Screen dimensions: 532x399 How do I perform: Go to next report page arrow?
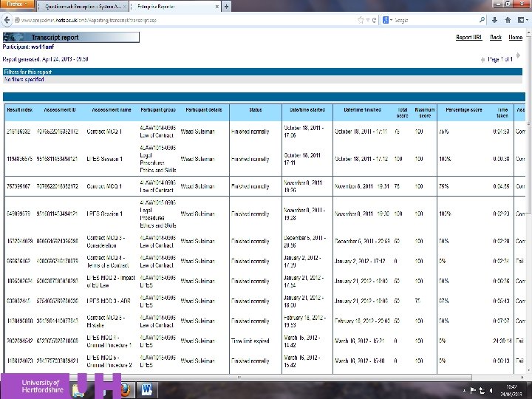(x=518, y=55)
